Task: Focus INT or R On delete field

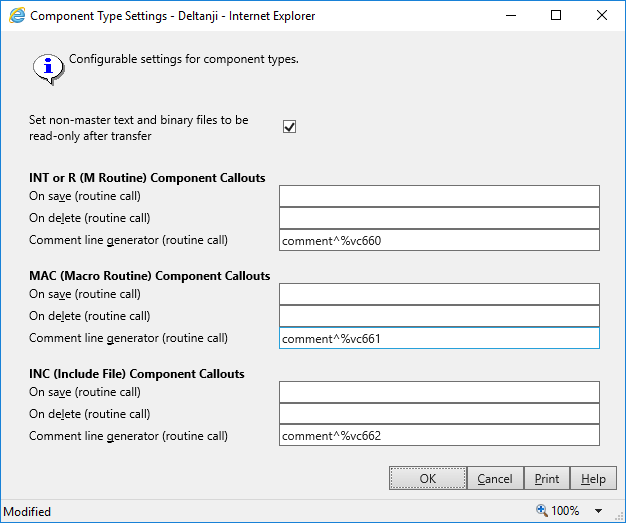Action: [439, 218]
